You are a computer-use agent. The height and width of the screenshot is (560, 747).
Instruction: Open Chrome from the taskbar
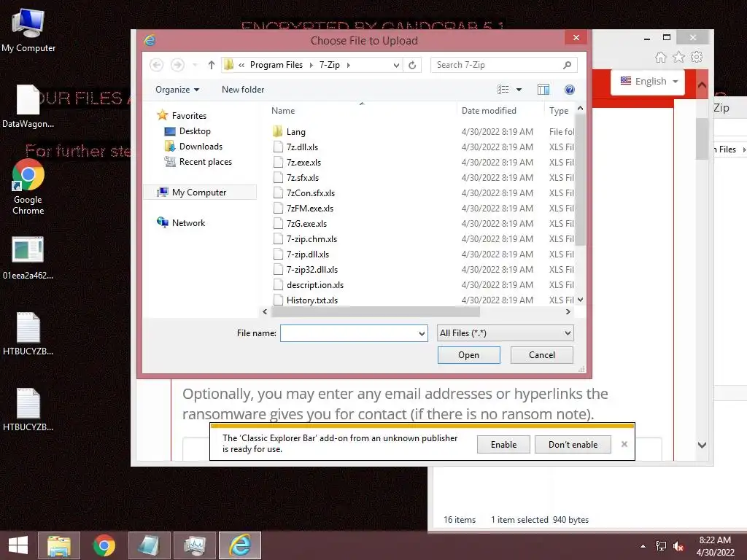[104, 545]
